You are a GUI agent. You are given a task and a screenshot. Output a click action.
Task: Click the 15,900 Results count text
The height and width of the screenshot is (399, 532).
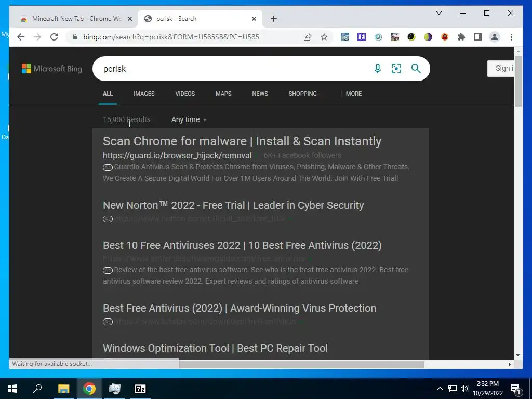127,119
